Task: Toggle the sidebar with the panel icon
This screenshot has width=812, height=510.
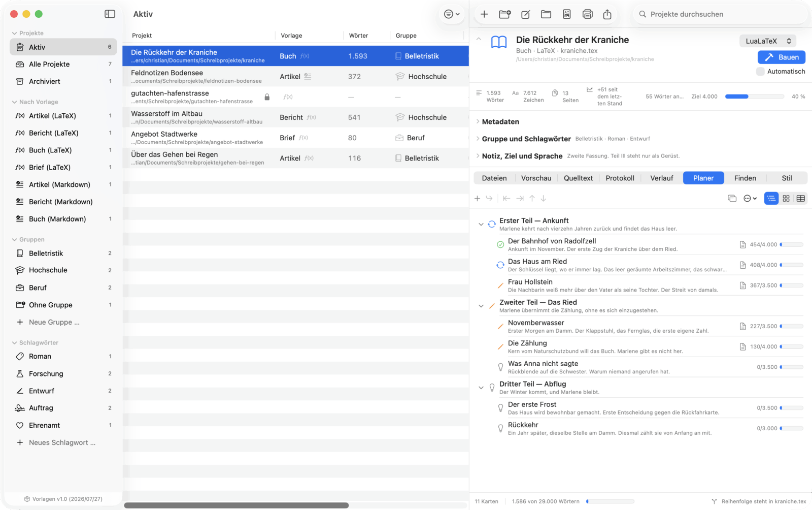Action: click(110, 14)
